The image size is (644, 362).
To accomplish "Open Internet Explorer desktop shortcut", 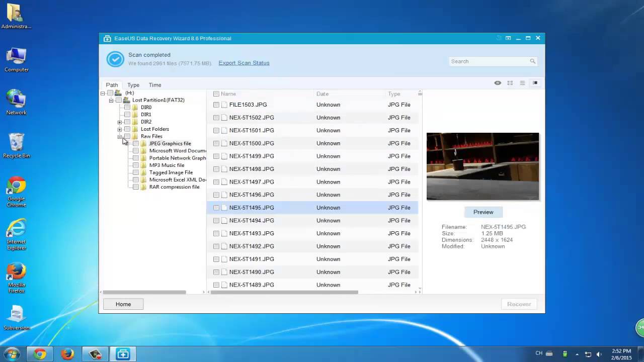I will 17,235.
